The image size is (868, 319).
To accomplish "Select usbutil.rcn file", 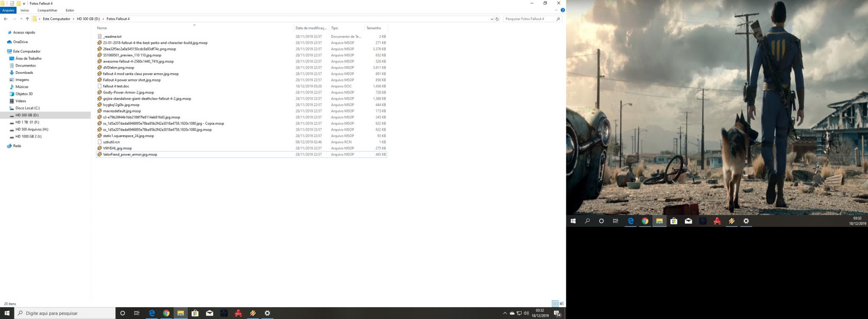I will (242, 142).
